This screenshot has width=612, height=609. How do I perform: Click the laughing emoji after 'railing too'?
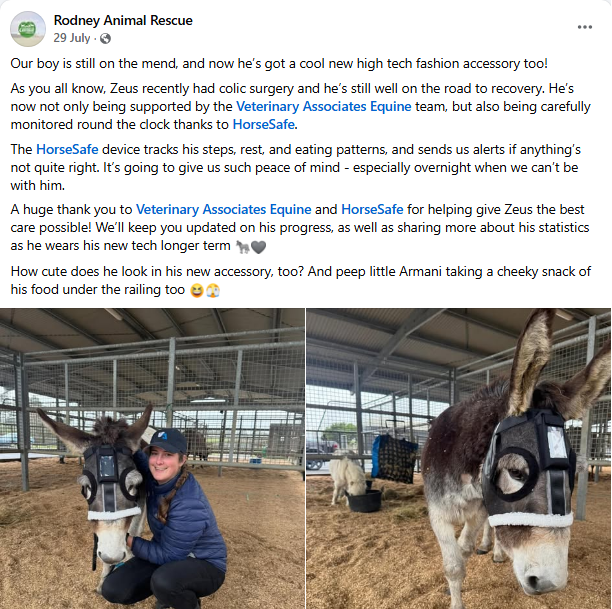(197, 291)
